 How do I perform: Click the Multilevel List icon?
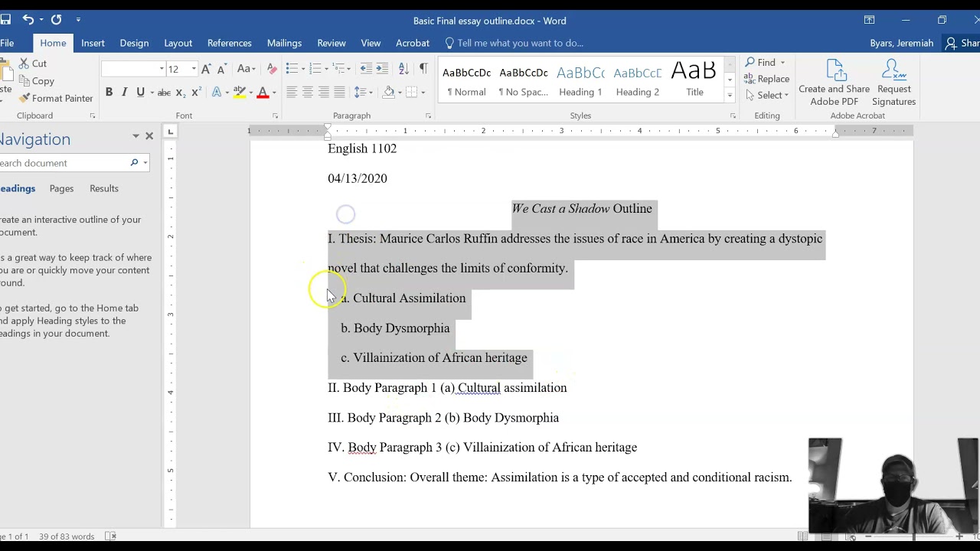click(x=339, y=69)
